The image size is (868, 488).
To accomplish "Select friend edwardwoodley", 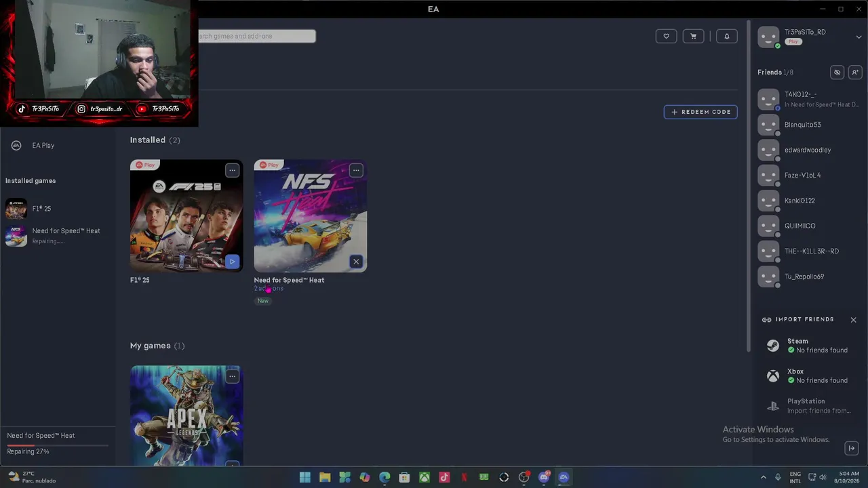I will pyautogui.click(x=808, y=150).
